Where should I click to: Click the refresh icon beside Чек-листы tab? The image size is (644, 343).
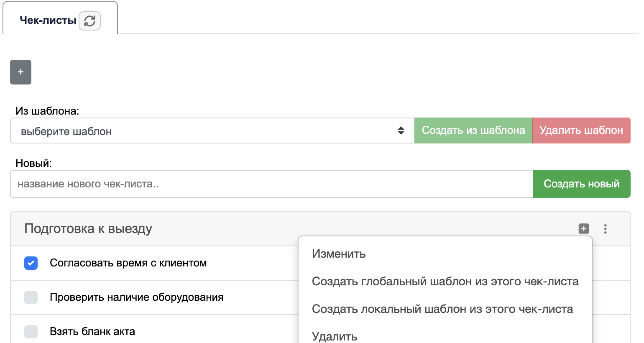89,21
